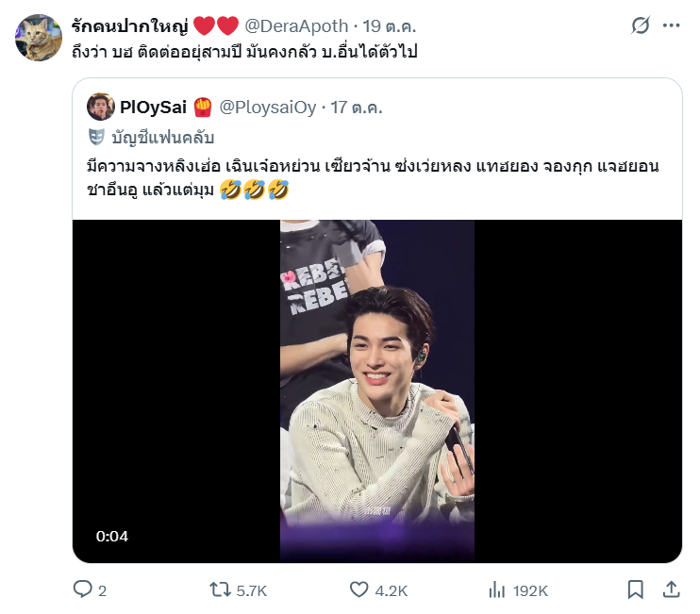Open quoted tweet's 17 ต.ค. timestamp

(x=357, y=108)
